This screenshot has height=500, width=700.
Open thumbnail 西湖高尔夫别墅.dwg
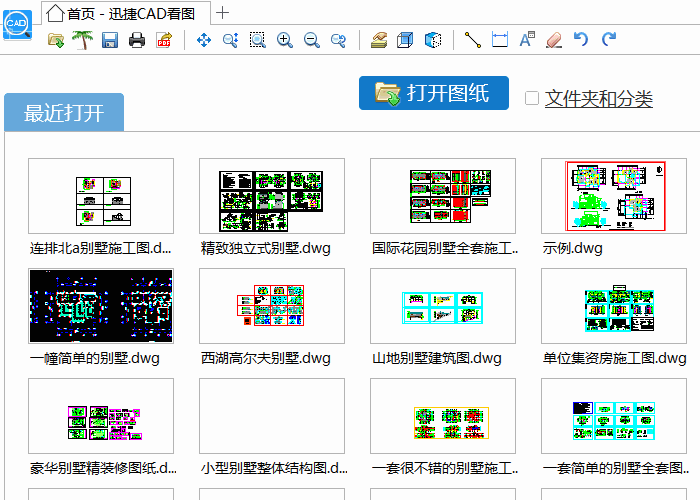(272, 306)
